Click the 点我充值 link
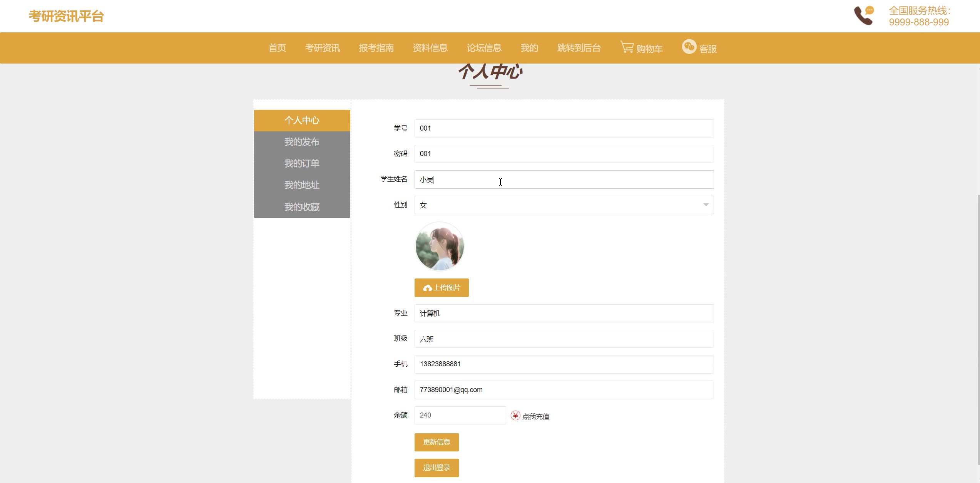This screenshot has width=980, height=483. [535, 416]
